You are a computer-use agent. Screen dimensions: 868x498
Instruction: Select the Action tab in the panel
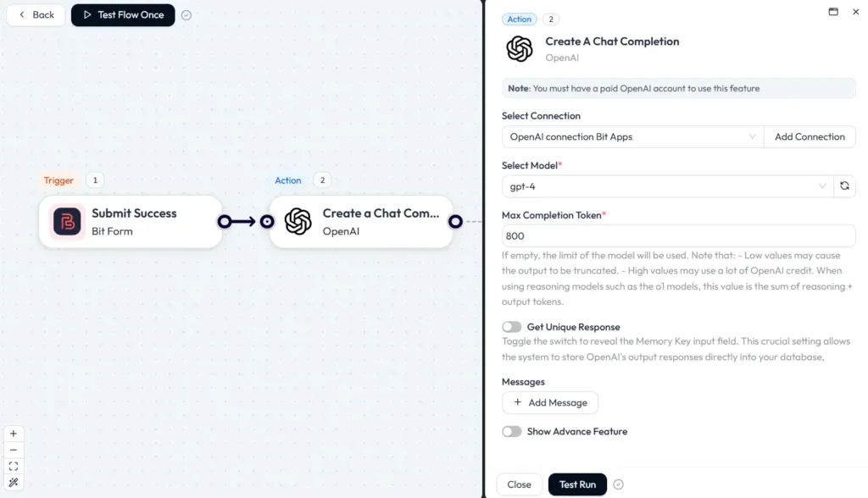(x=520, y=19)
